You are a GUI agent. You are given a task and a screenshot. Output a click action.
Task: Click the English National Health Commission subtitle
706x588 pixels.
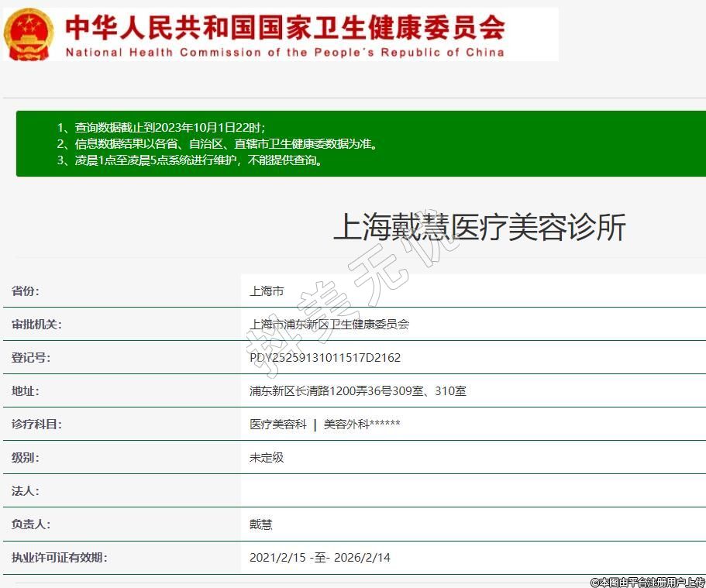click(x=284, y=53)
